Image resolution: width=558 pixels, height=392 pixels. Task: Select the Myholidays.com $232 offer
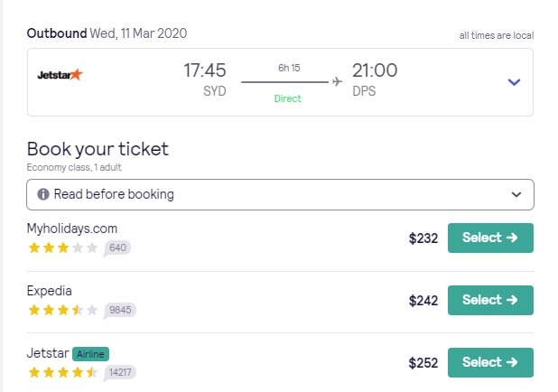490,238
